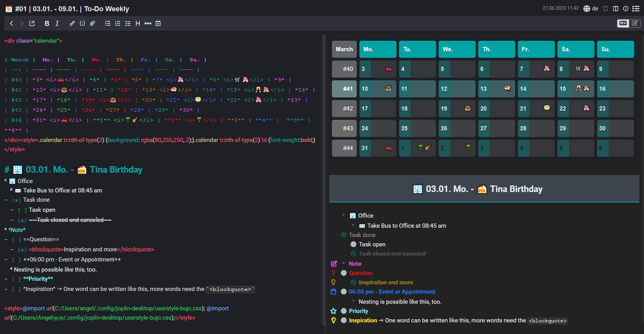The width and height of the screenshot is (644, 334).
Task: Open note properties info
Action: pyautogui.click(x=626, y=9)
